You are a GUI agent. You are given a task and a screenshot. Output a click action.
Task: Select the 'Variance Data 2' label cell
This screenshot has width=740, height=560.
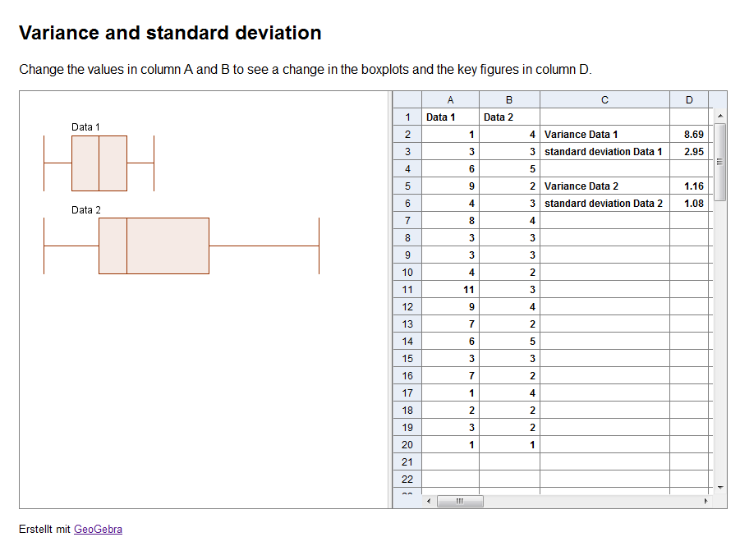604,186
